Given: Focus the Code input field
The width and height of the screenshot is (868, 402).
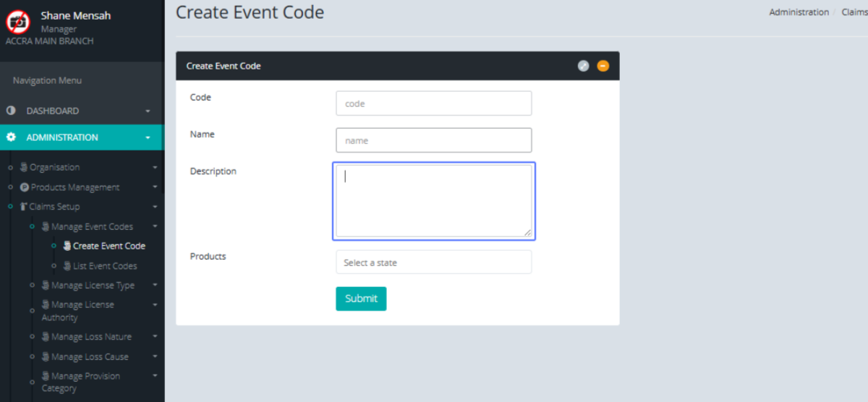Looking at the screenshot, I should pyautogui.click(x=433, y=103).
